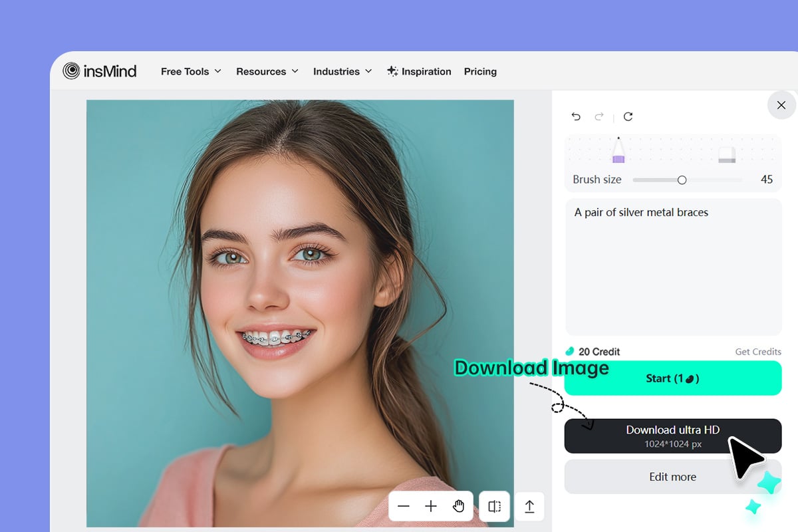Open the Pricing page
The height and width of the screenshot is (532, 798).
[480, 71]
